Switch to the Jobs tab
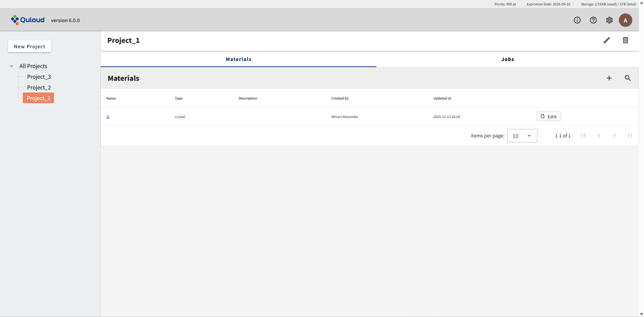Image resolution: width=644 pixels, height=317 pixels. (x=507, y=59)
